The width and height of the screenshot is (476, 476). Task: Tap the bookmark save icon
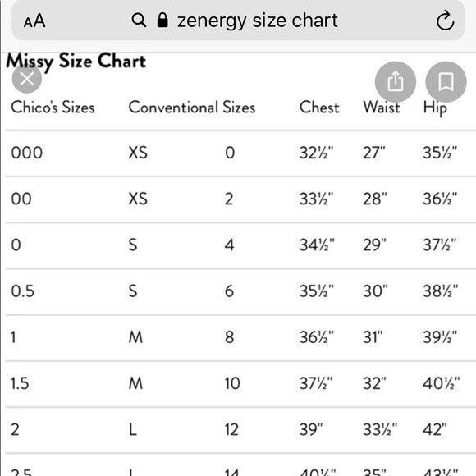coord(446,82)
